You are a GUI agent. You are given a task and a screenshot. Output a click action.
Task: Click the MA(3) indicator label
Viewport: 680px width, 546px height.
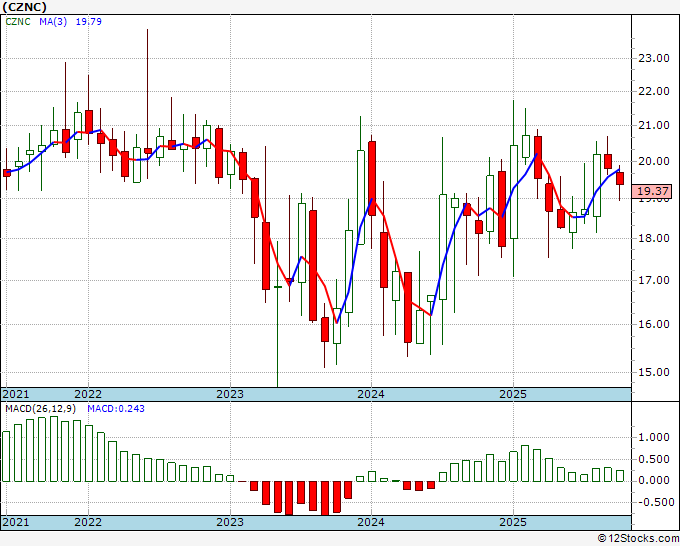pos(53,21)
